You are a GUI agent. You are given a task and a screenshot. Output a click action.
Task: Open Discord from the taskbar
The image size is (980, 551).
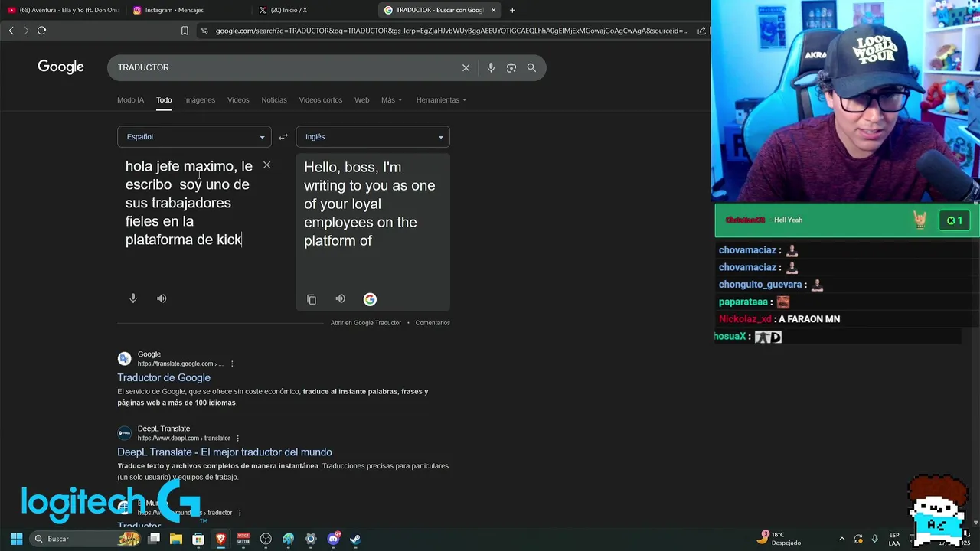click(x=333, y=539)
